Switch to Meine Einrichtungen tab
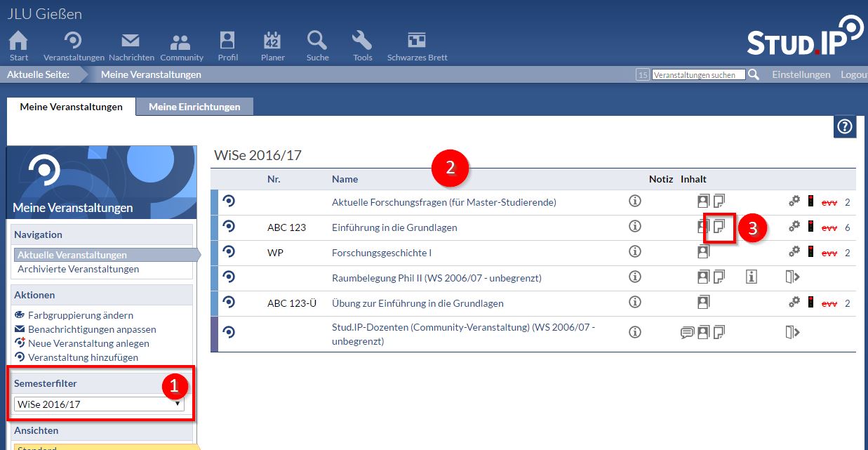868x450 pixels. click(194, 107)
